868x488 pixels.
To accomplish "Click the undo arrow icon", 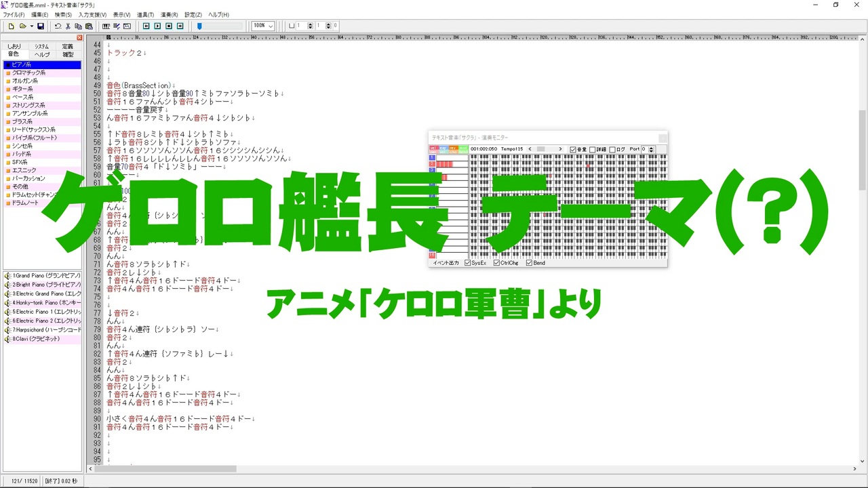I will pyautogui.click(x=58, y=26).
